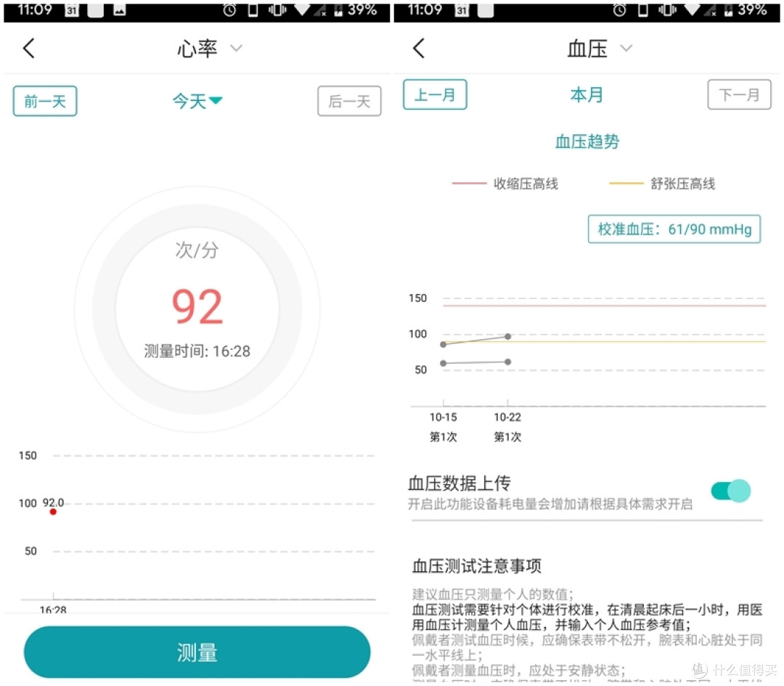
Task: Tap the 收缩压高线 legend entry
Action: coord(505,184)
